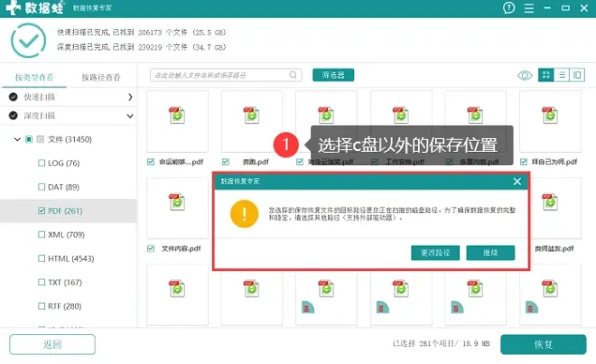Select the 拜自己为师.pdf thumbnail
The image size is (596, 364).
point(550,121)
